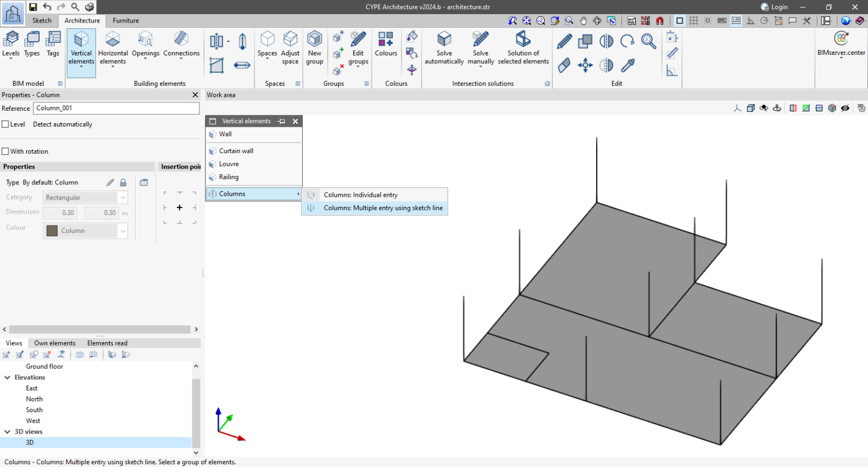Switch to the Sketch tab
Screen dimensions: 868x467
tap(42, 20)
